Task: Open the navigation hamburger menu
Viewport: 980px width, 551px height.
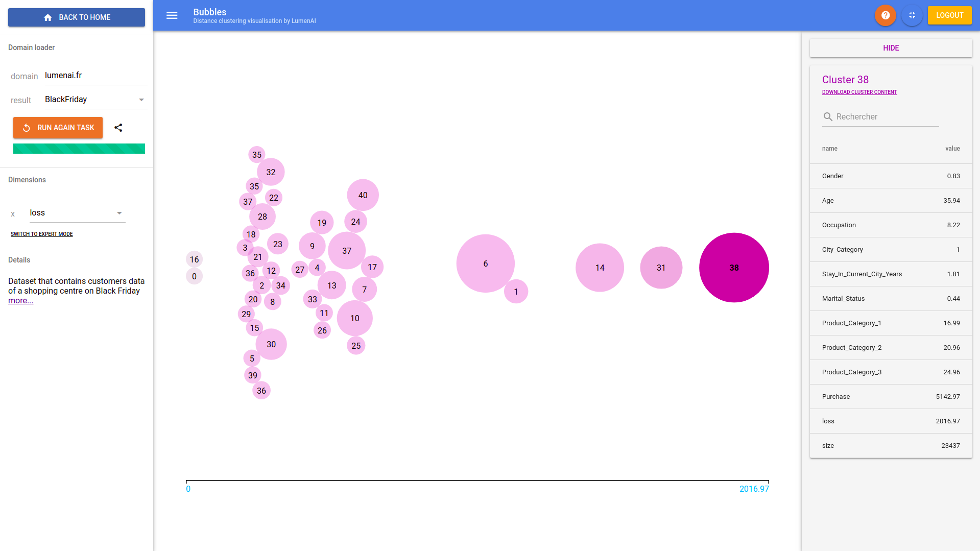Action: pos(172,15)
